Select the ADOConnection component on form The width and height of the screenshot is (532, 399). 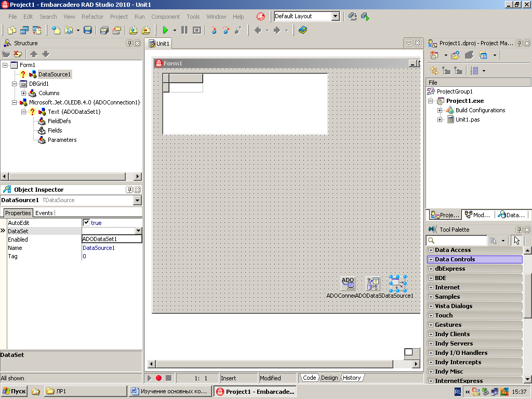tap(348, 284)
